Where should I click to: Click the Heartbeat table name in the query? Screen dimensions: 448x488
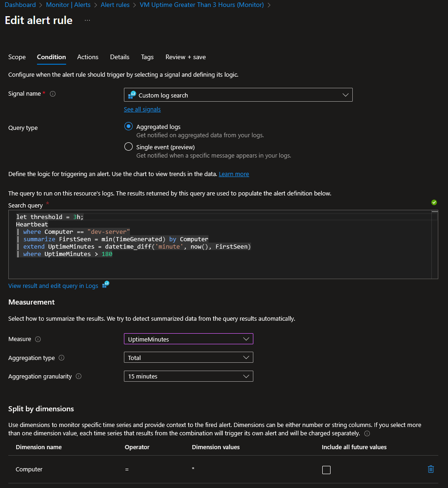[32, 225]
